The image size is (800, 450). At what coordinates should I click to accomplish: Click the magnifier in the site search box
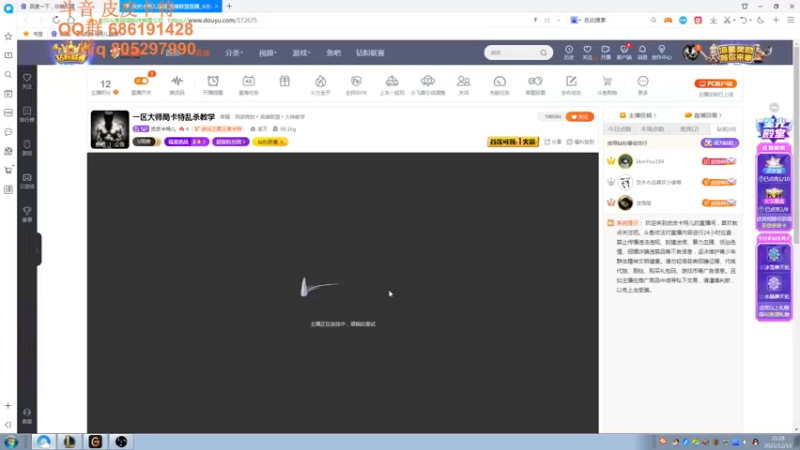click(x=543, y=53)
